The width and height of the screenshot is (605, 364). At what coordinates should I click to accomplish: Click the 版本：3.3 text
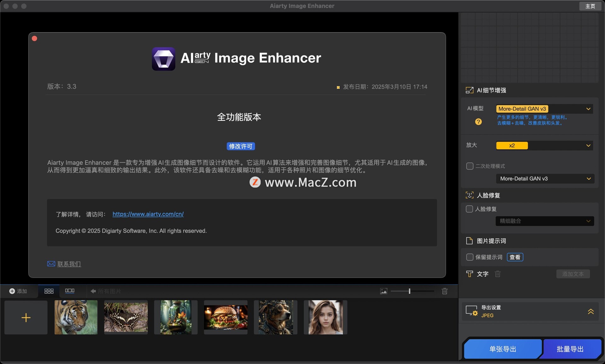[62, 86]
